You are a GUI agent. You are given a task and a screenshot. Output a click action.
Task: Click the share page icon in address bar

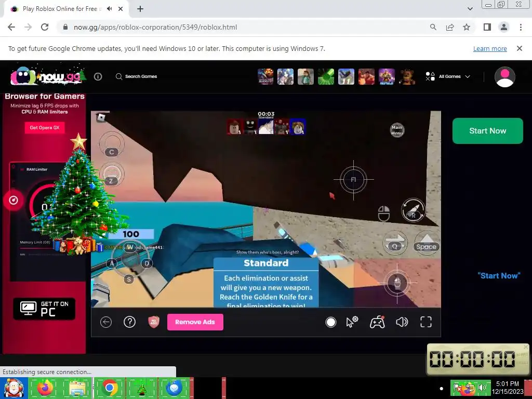tap(450, 27)
